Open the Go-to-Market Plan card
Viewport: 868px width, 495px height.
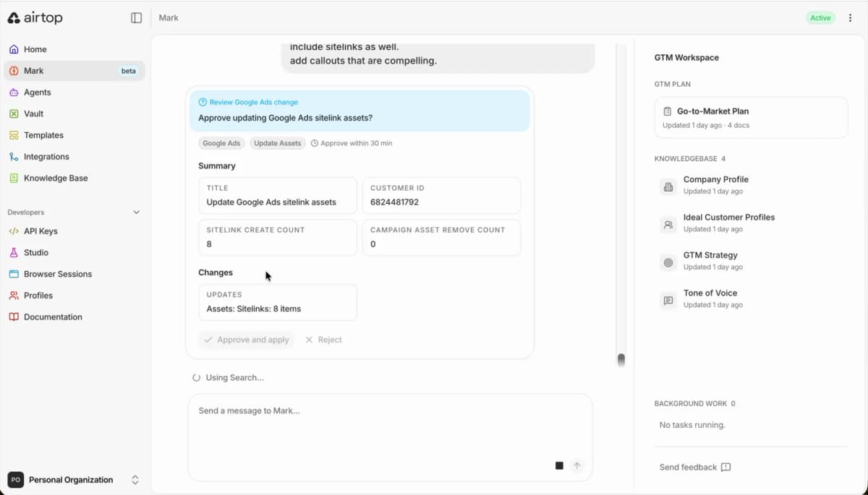751,118
